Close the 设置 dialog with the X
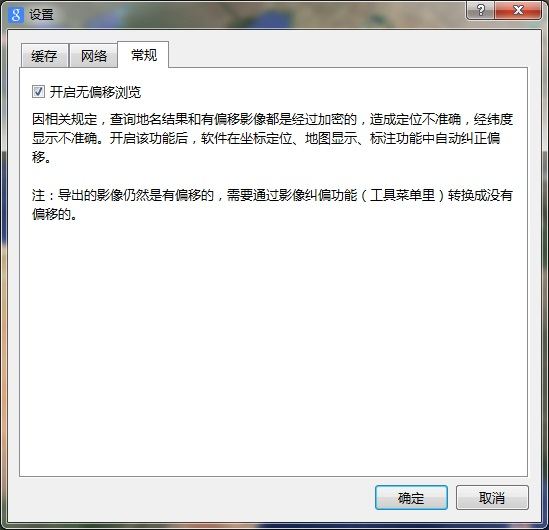Viewport: 549px width, 530px height. pyautogui.click(x=518, y=10)
